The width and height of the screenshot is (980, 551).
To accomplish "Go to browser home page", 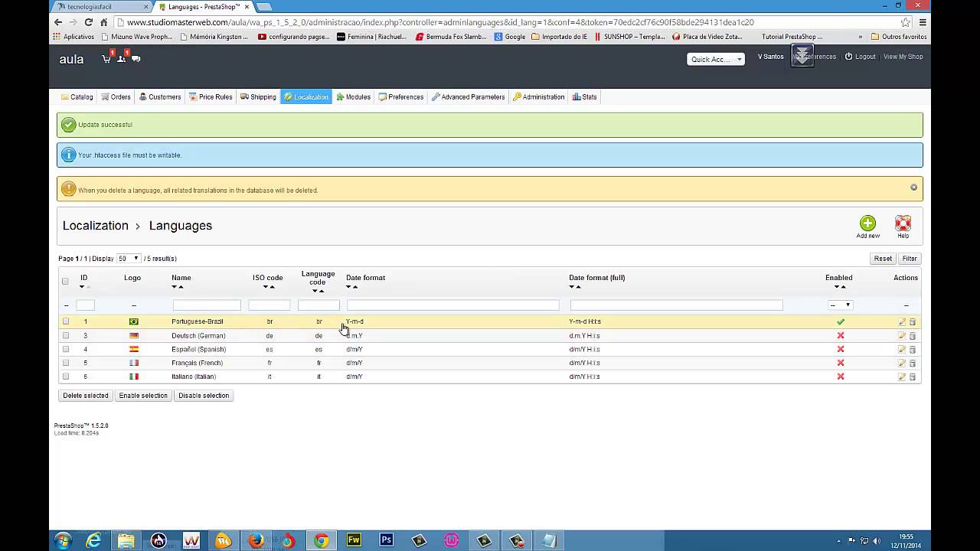I will point(104,22).
